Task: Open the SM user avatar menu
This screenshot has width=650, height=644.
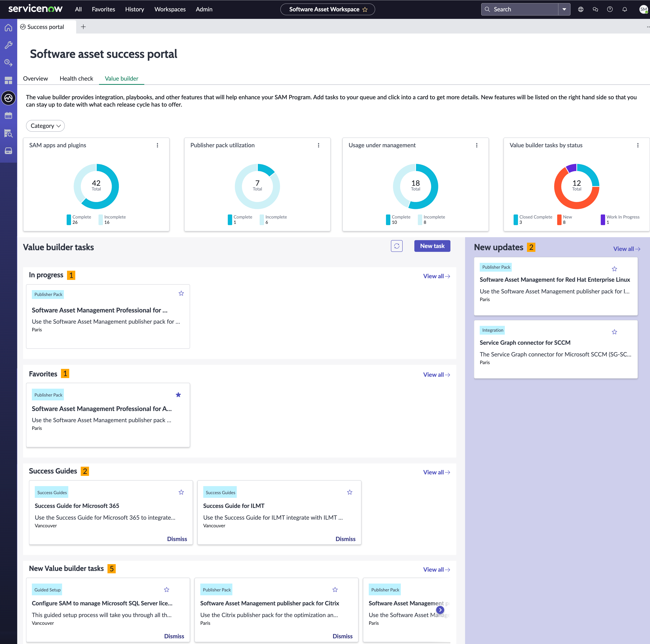Action: (643, 9)
